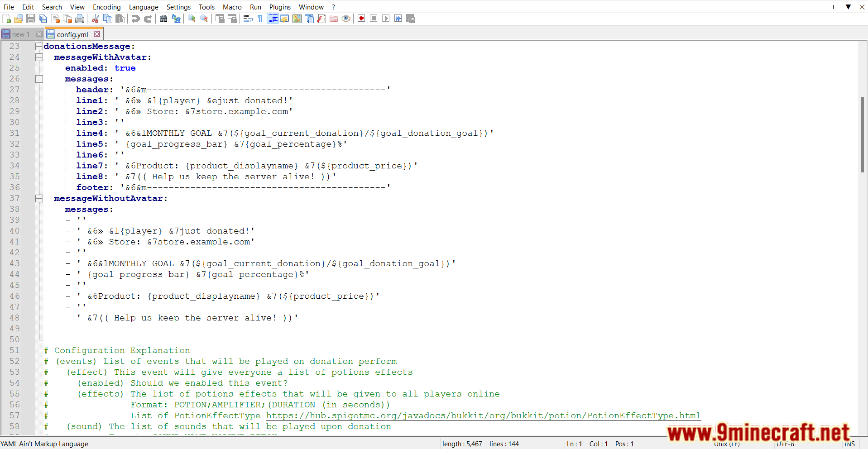
Task: Select the config.yml tab
Action: [x=72, y=34]
